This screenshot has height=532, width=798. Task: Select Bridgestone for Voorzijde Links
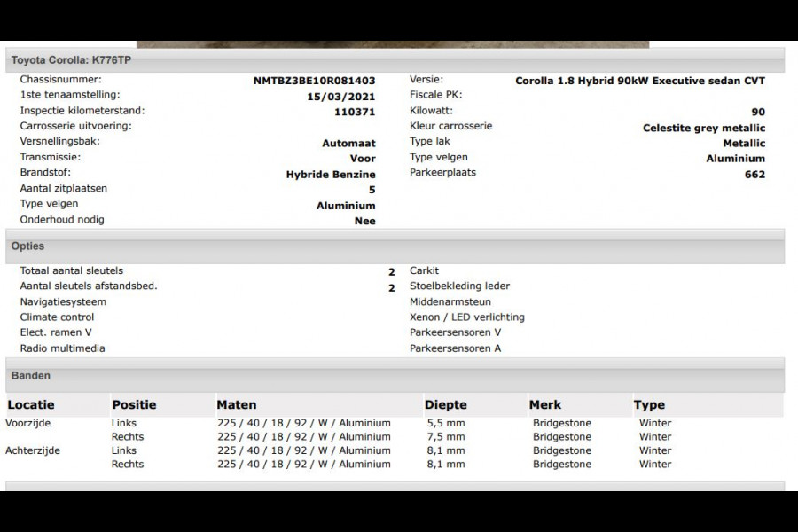tap(560, 423)
